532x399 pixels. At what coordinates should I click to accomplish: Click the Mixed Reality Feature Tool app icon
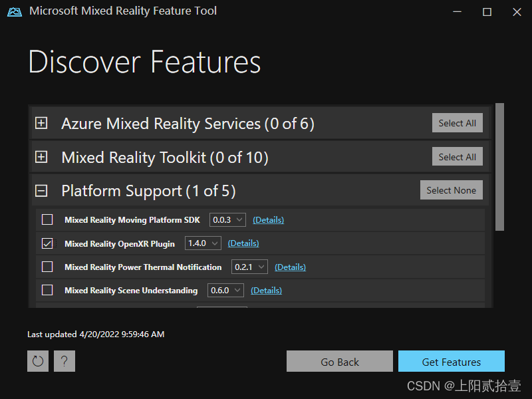pos(15,11)
